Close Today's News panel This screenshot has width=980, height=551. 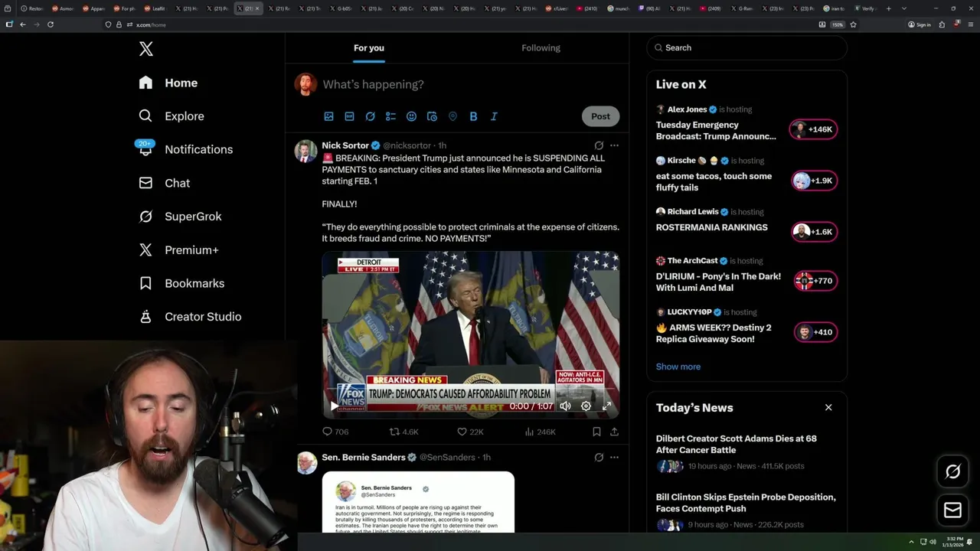coord(828,407)
